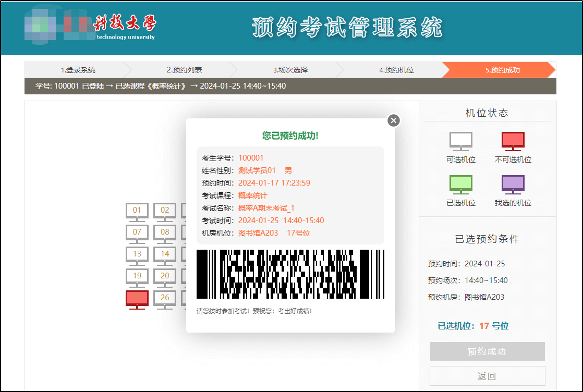Click the gray 预约成功 button
The height and width of the screenshot is (392, 583).
(487, 351)
